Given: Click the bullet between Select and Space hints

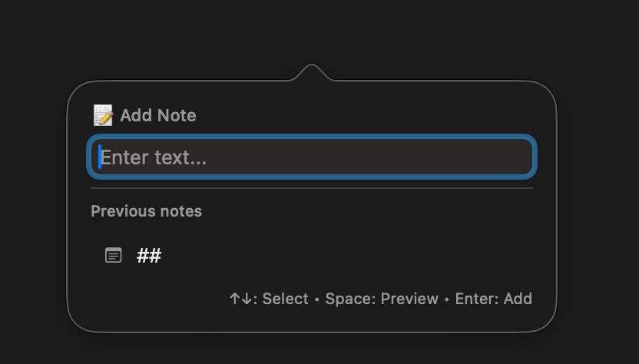Looking at the screenshot, I should pos(317,299).
